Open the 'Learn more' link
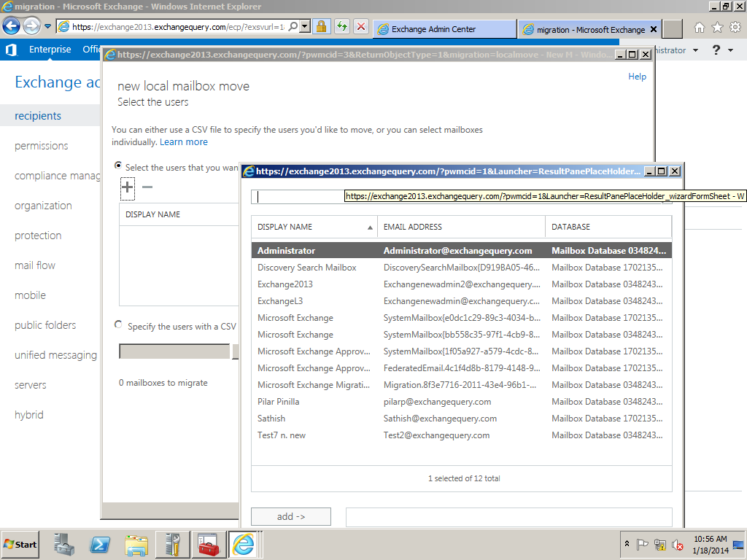Viewport: 747px width, 560px height. point(184,142)
